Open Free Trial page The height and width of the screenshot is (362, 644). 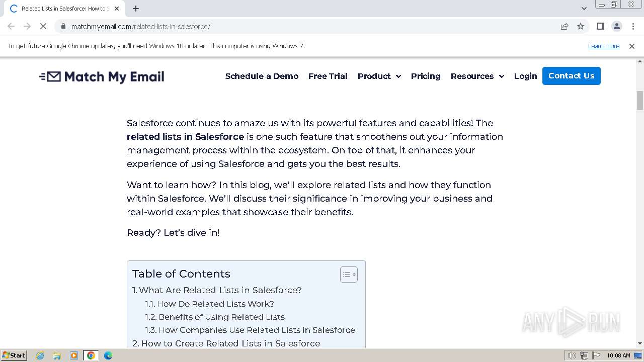(x=328, y=76)
